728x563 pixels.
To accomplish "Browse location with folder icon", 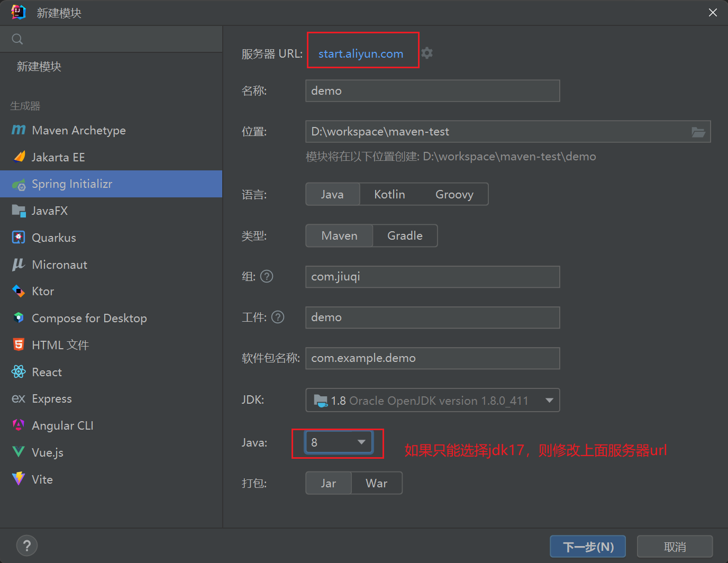I will click(698, 132).
